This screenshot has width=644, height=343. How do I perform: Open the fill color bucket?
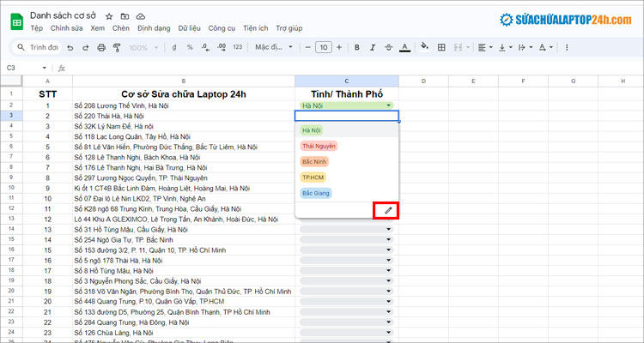pos(425,47)
